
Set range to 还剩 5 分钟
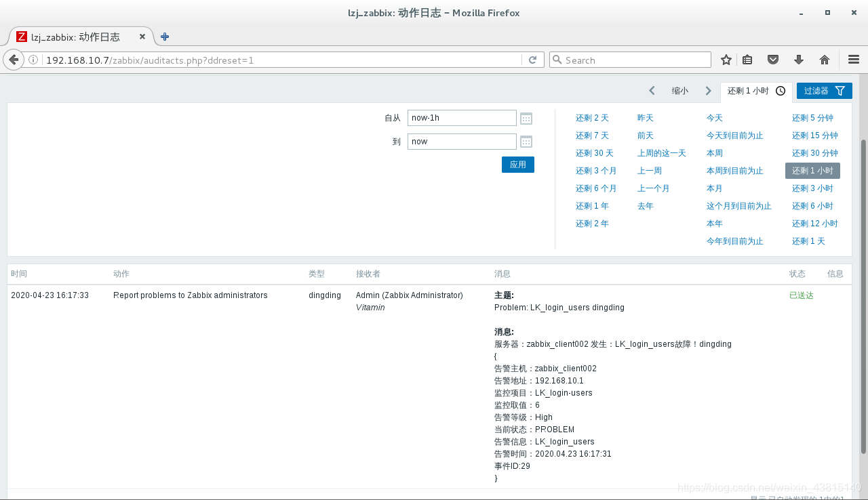[812, 118]
